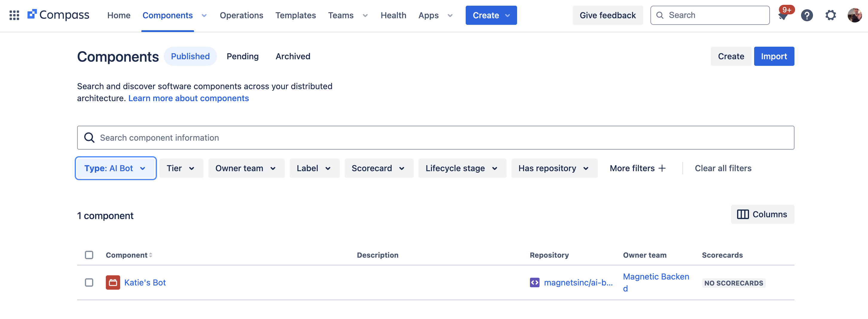The width and height of the screenshot is (868, 319).
Task: Switch to the Pending tab
Action: coord(242,56)
